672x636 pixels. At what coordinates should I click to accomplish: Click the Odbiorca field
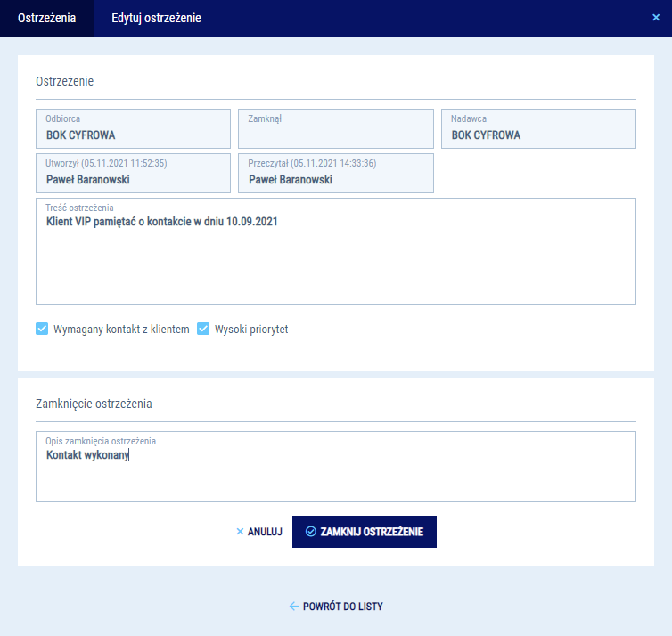(133, 129)
